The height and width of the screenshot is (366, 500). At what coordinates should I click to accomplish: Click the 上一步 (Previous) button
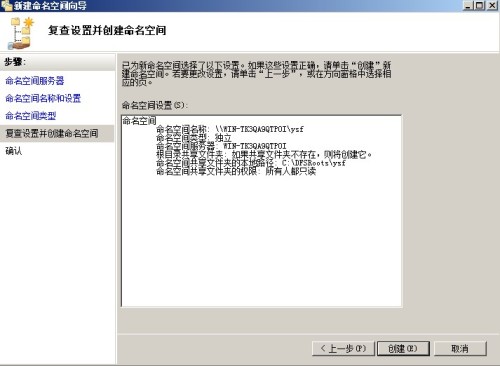pyautogui.click(x=343, y=348)
